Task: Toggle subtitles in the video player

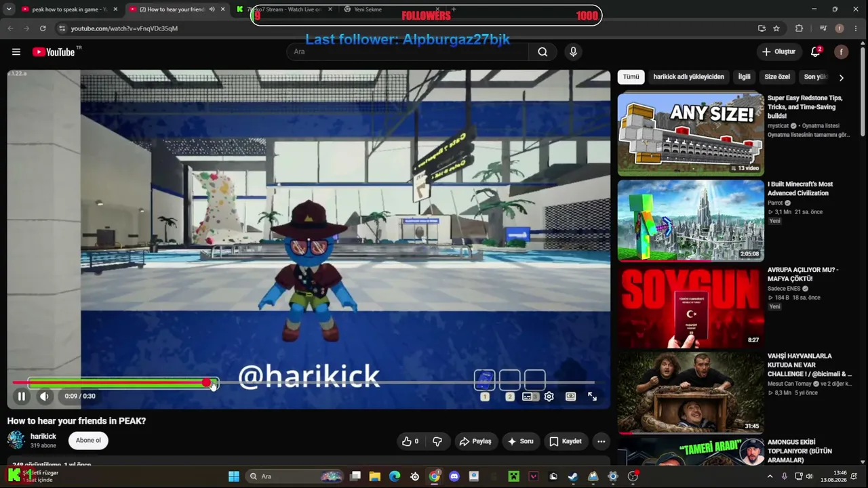Action: (x=528, y=396)
